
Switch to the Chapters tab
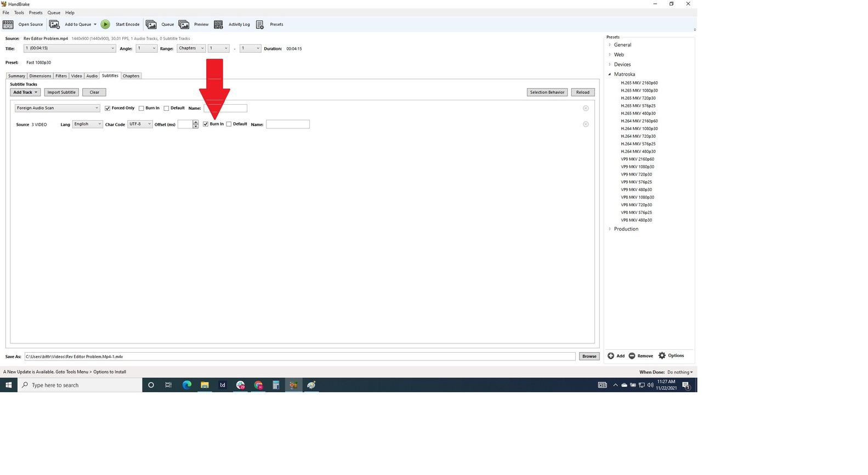(x=131, y=76)
